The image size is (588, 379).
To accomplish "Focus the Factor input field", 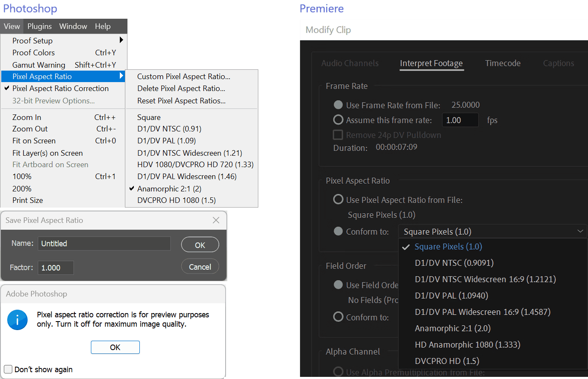I will click(x=56, y=268).
